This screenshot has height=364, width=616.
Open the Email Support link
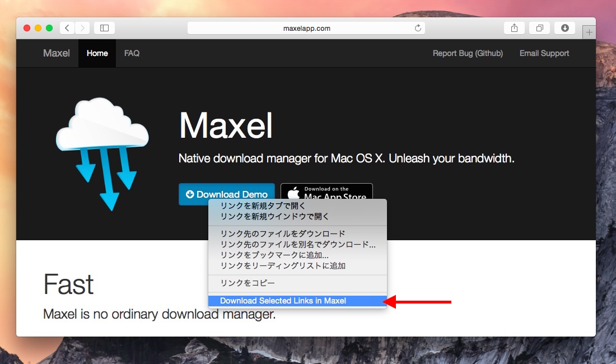544,53
